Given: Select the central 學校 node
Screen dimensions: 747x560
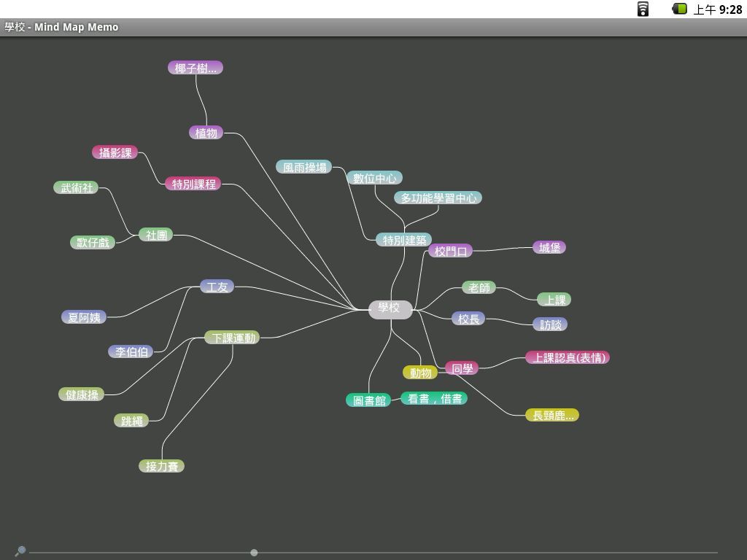Looking at the screenshot, I should coord(390,308).
